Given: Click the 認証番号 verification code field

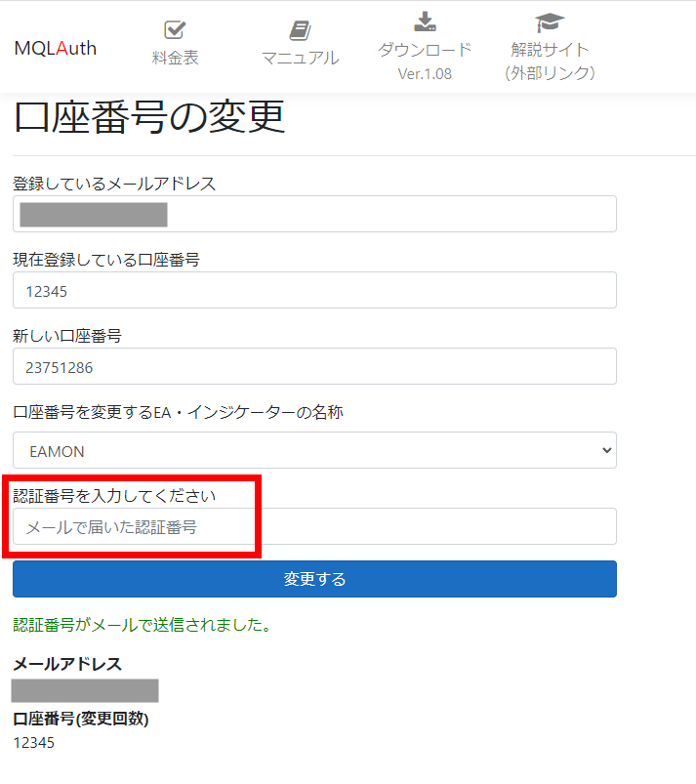Looking at the screenshot, I should click(314, 526).
